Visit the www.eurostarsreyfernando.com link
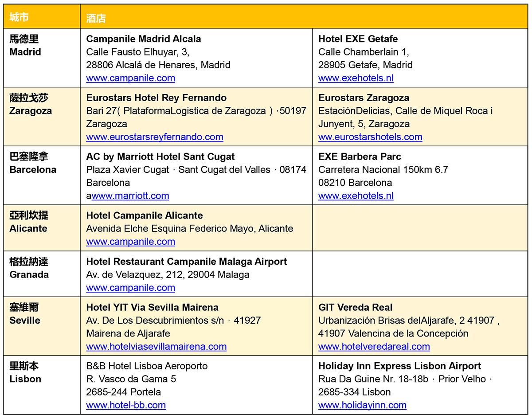Screen dimensions: 532x419 click(155, 137)
